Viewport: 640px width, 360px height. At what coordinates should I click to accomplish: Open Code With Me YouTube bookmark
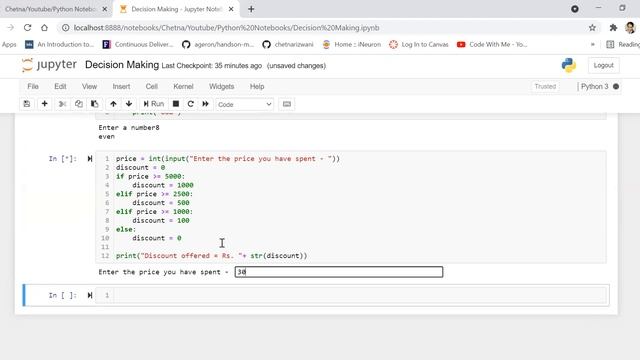point(492,44)
